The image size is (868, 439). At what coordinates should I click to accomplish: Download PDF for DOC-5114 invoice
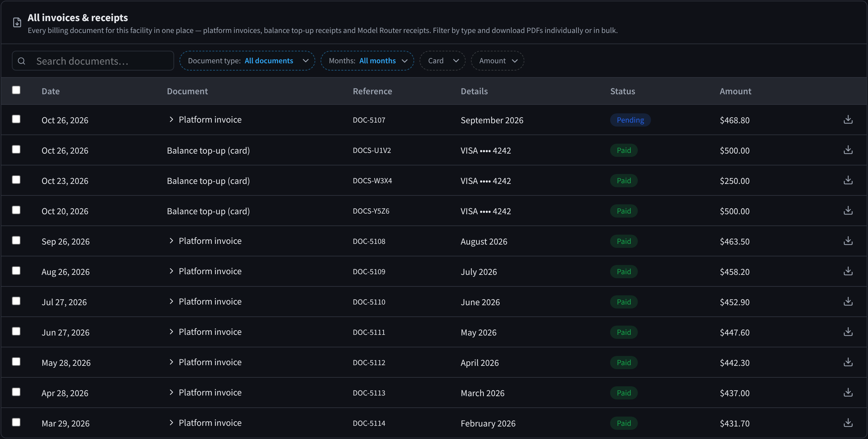848,423
